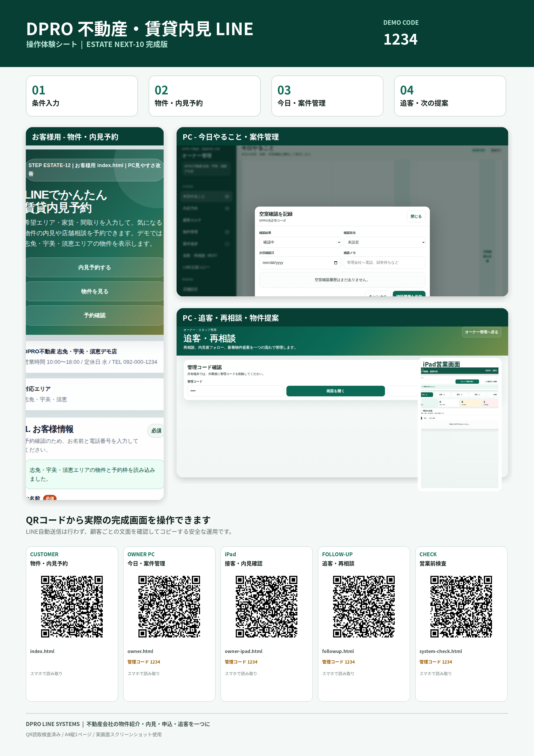This screenshot has width=534, height=756.
Task: Click スタッフ画面を開く in iPad screen
Action: point(467,382)
